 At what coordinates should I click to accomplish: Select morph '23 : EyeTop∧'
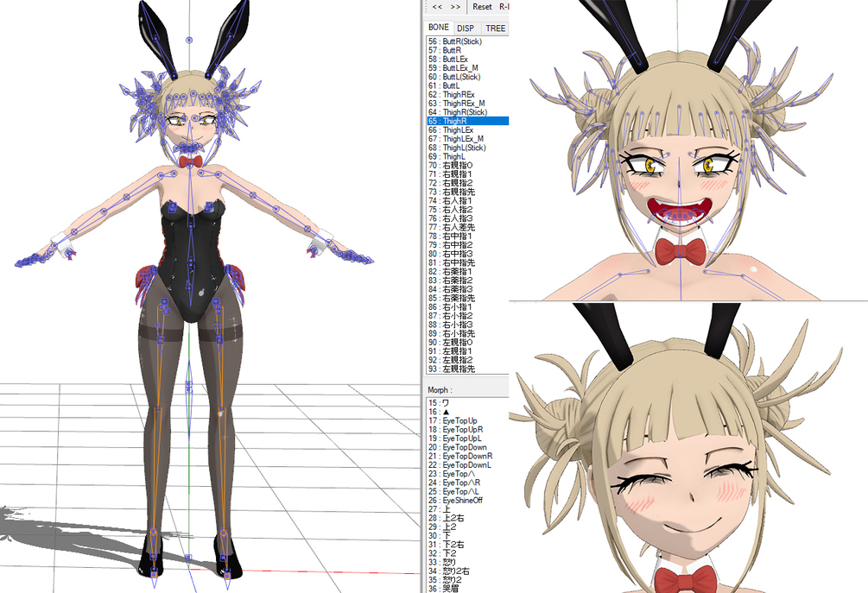[468, 474]
